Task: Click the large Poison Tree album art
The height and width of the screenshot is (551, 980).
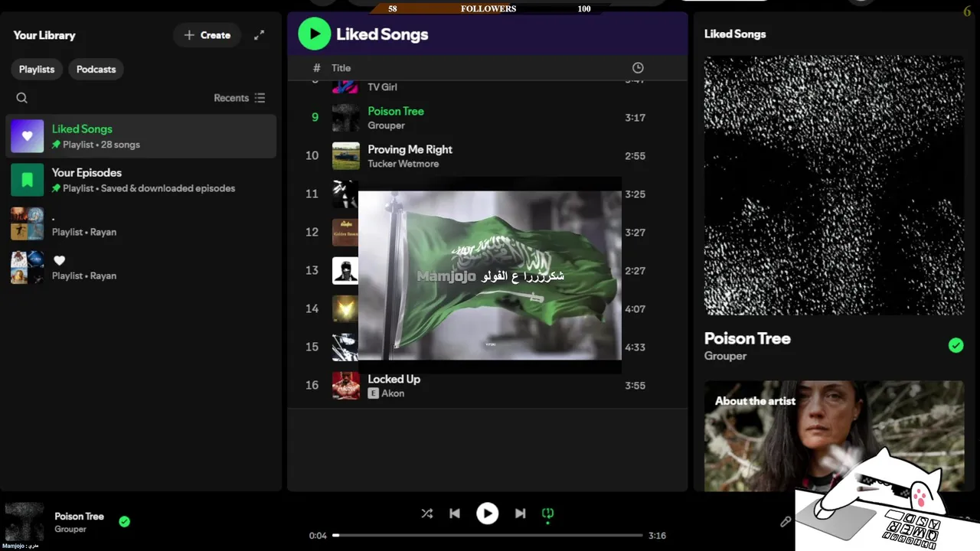Action: 835,185
